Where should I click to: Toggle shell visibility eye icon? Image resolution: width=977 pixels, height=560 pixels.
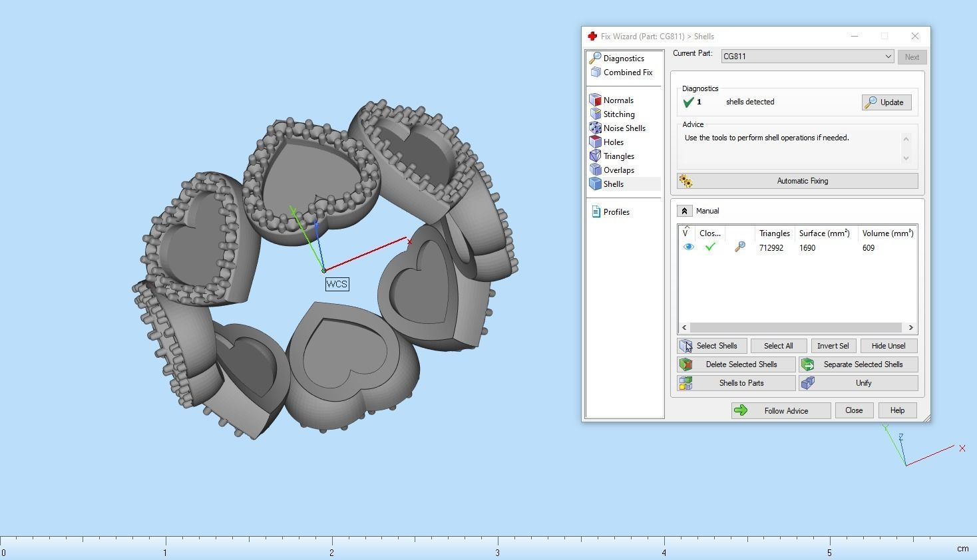pyautogui.click(x=689, y=247)
